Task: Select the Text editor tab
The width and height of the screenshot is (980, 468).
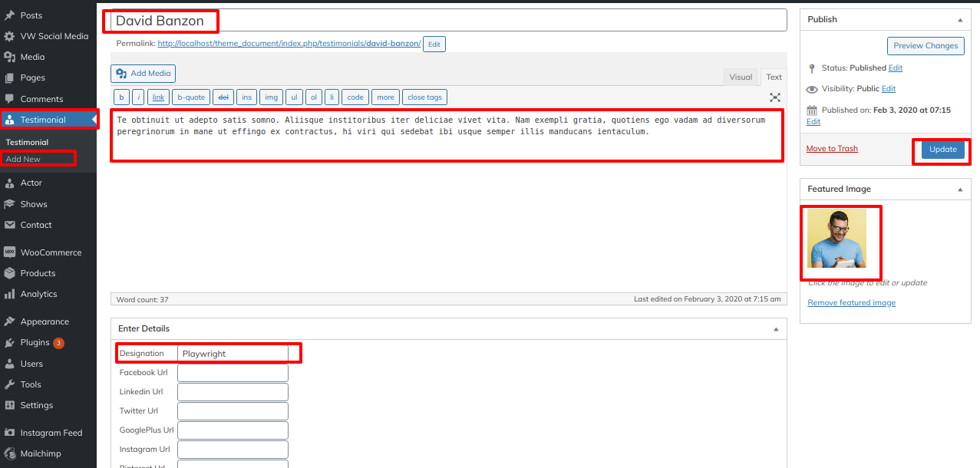Action: tap(774, 77)
